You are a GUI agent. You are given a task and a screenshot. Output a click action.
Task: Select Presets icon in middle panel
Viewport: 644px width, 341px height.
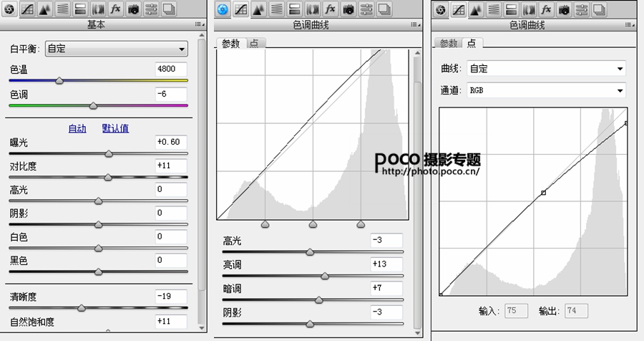366,9
